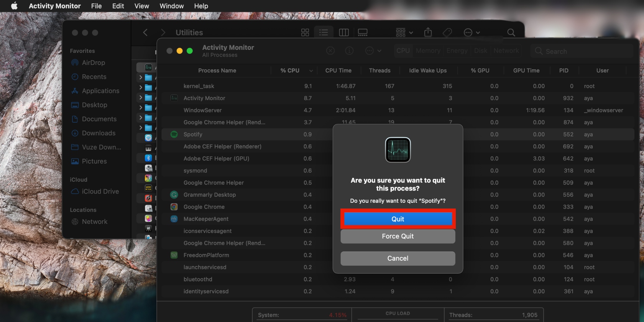Click the process info toolbar icon
This screenshot has height=322, width=644.
(349, 51)
